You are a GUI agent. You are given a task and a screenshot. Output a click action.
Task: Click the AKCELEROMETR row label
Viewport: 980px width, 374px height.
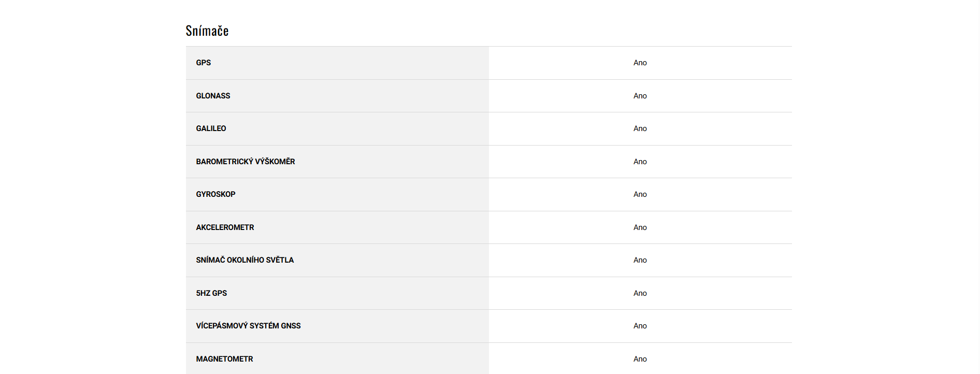pos(225,227)
